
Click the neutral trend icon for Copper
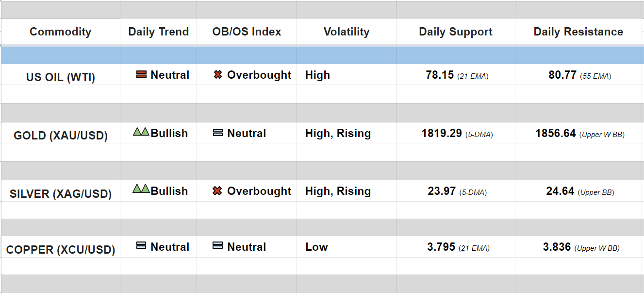pyautogui.click(x=141, y=246)
